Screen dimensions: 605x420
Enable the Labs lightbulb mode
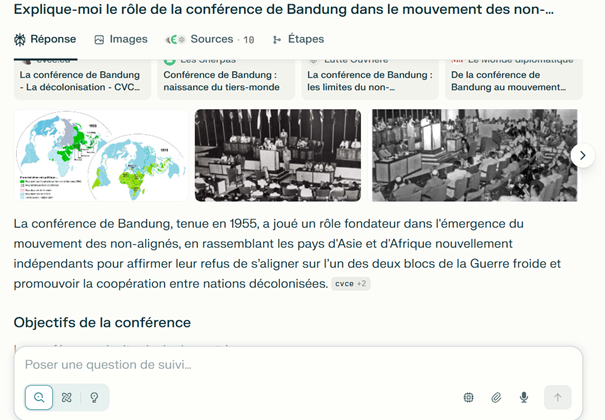coord(95,397)
